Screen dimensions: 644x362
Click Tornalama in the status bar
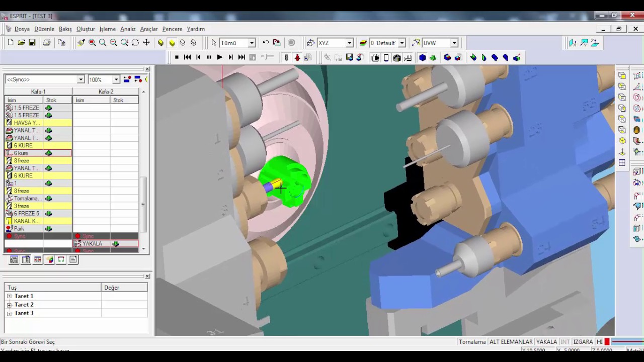[472, 342]
